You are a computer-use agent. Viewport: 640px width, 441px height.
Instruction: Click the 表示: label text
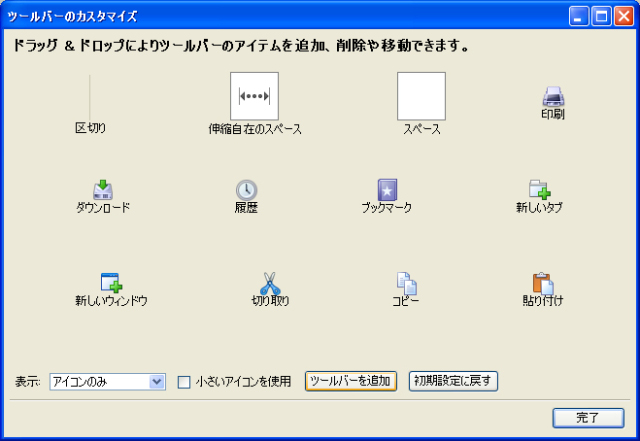click(28, 382)
